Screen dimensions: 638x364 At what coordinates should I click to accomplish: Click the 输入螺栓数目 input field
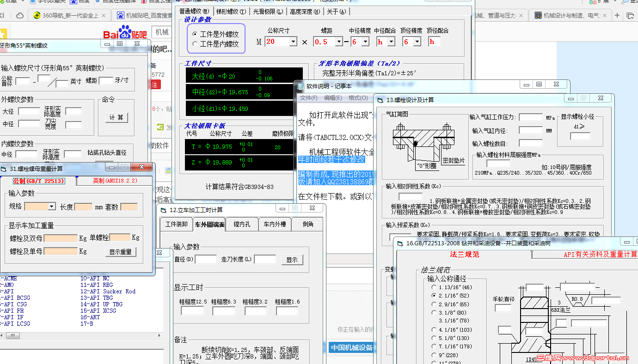531,143
